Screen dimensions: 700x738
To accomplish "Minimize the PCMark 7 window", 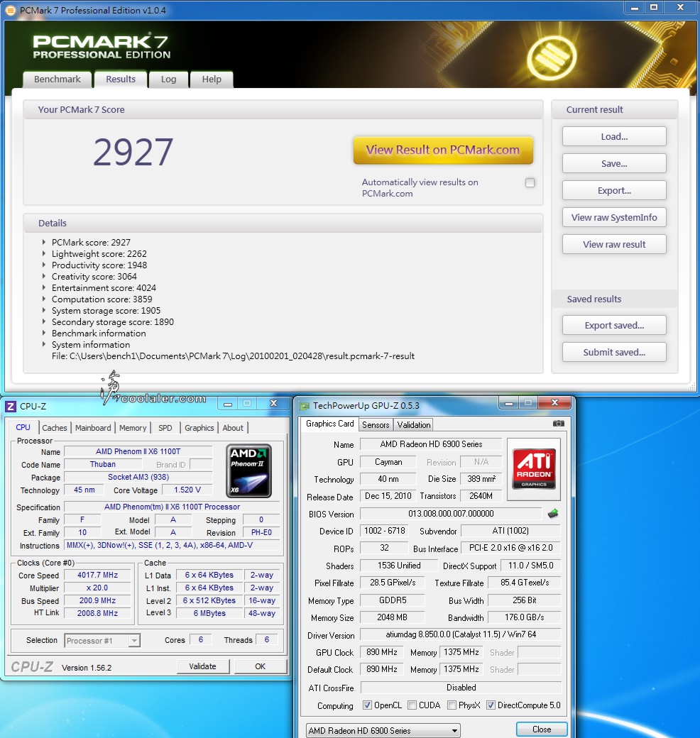I will click(x=635, y=8).
